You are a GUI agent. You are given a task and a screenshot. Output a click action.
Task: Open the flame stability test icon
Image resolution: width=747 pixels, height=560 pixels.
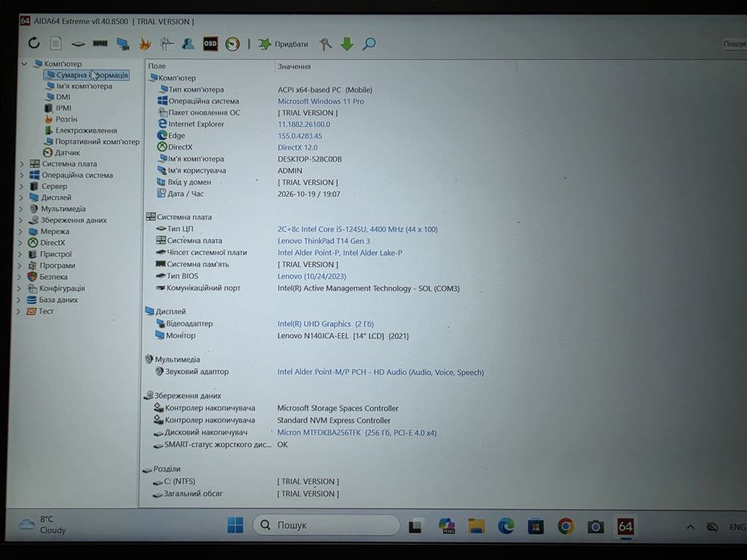tap(145, 44)
